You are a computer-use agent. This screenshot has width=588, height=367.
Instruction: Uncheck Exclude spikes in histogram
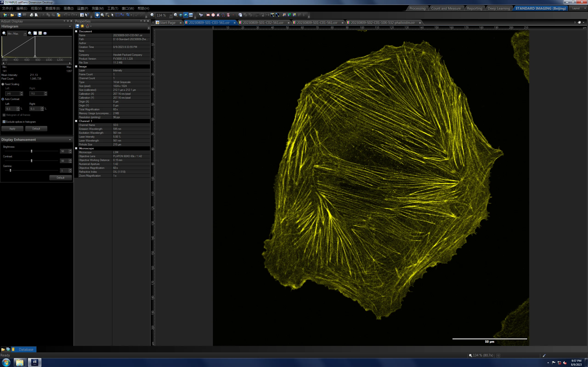pyautogui.click(x=4, y=122)
